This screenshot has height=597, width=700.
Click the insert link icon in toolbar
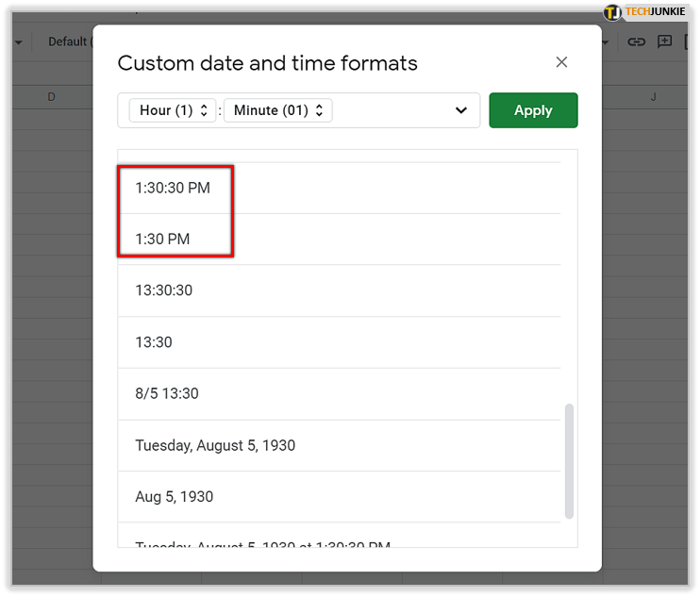point(637,41)
